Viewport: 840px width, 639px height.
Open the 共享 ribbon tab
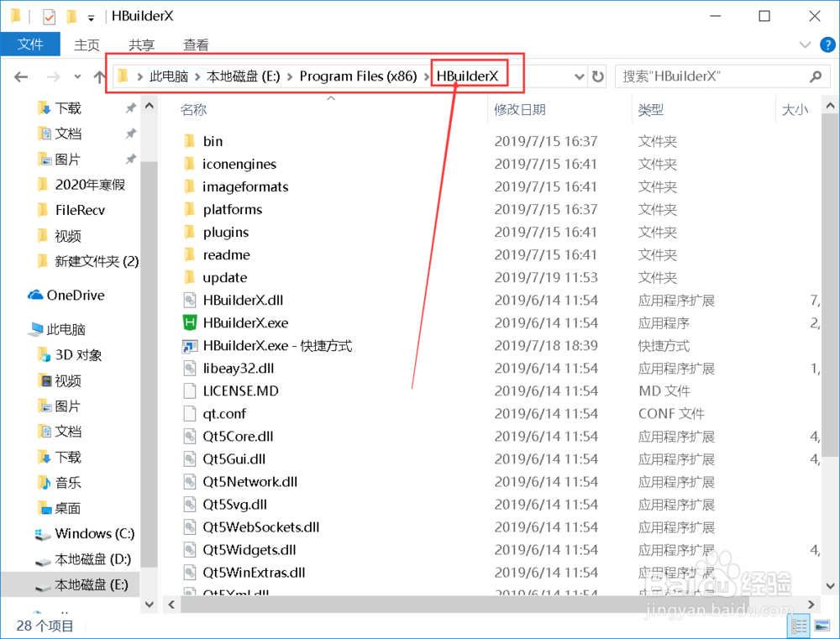(140, 45)
